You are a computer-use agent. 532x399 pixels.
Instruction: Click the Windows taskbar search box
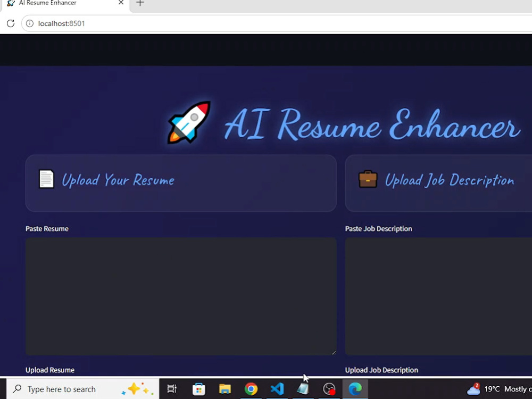click(82, 389)
